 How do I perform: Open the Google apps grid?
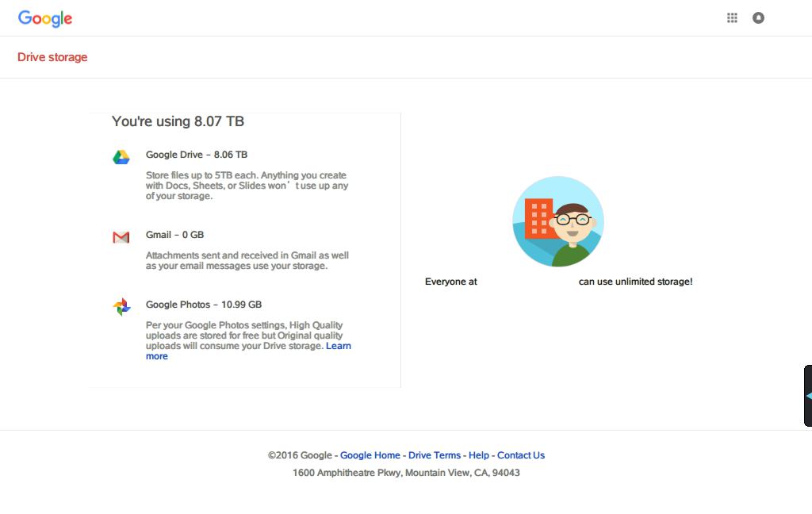(x=732, y=17)
